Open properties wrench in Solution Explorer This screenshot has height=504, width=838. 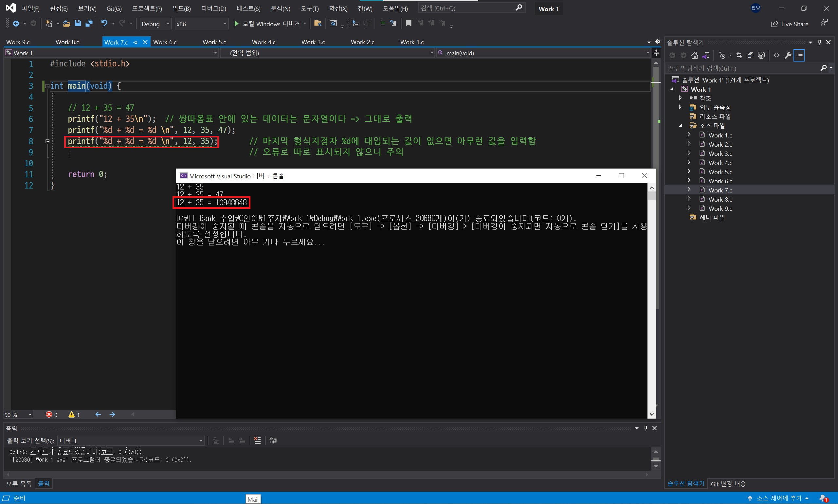pyautogui.click(x=788, y=55)
